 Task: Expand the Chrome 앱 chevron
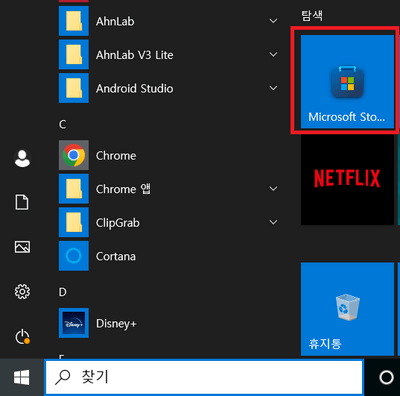click(x=273, y=189)
